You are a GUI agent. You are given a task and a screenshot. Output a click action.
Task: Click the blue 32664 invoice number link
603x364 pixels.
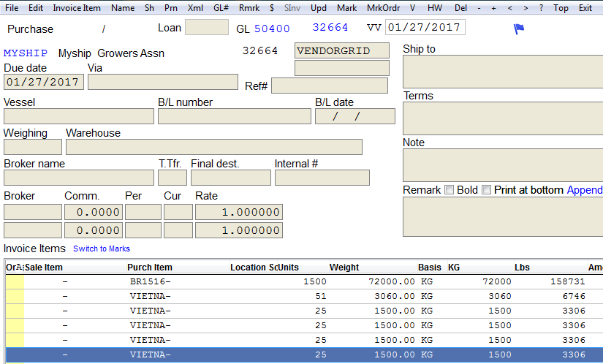[x=330, y=27]
